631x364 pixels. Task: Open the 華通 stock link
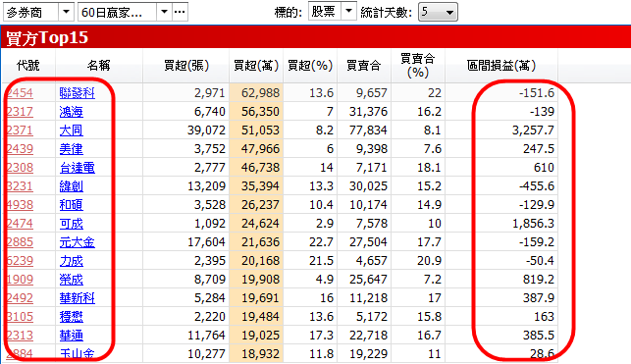pos(72,335)
